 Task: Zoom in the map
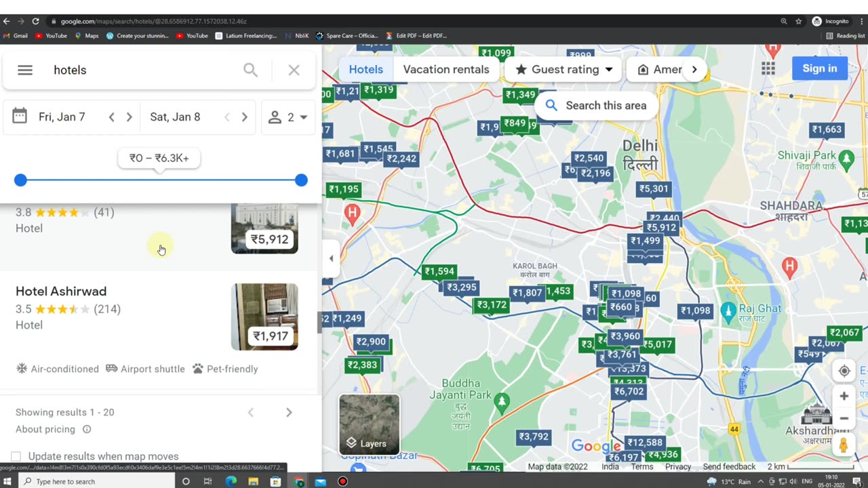pos(844,396)
